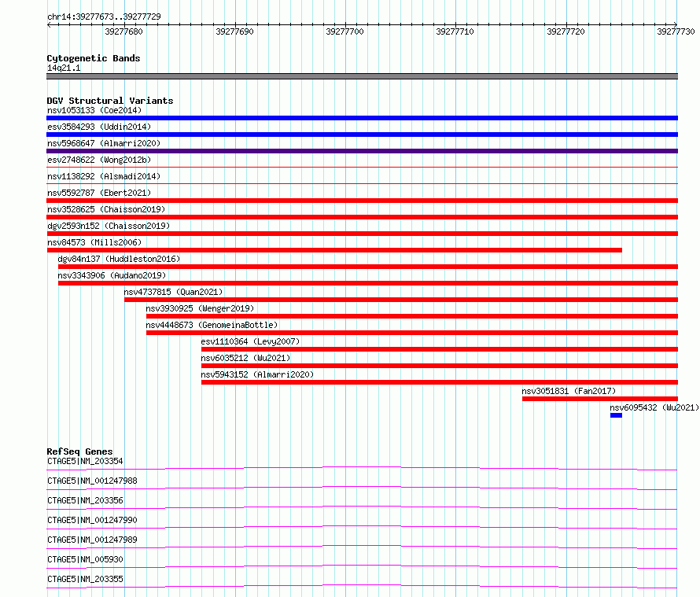Click the gray 14q21.1 cytogenetic band bar

pos(362,76)
